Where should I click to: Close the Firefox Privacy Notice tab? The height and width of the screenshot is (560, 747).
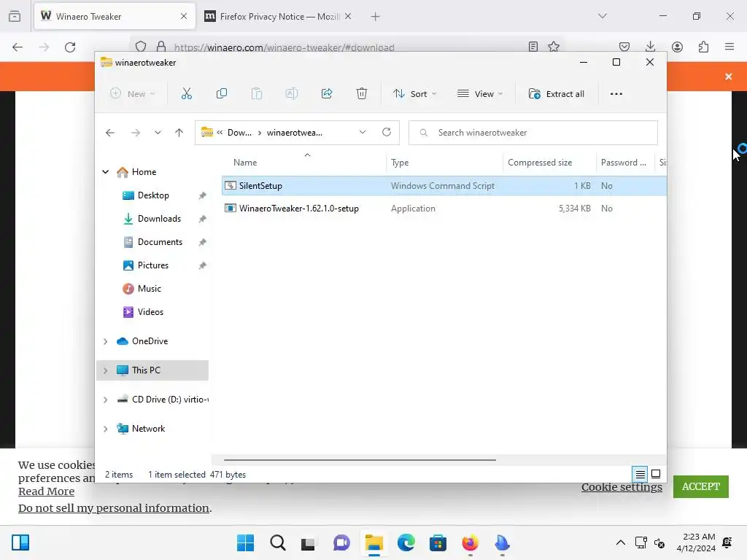coord(348,16)
